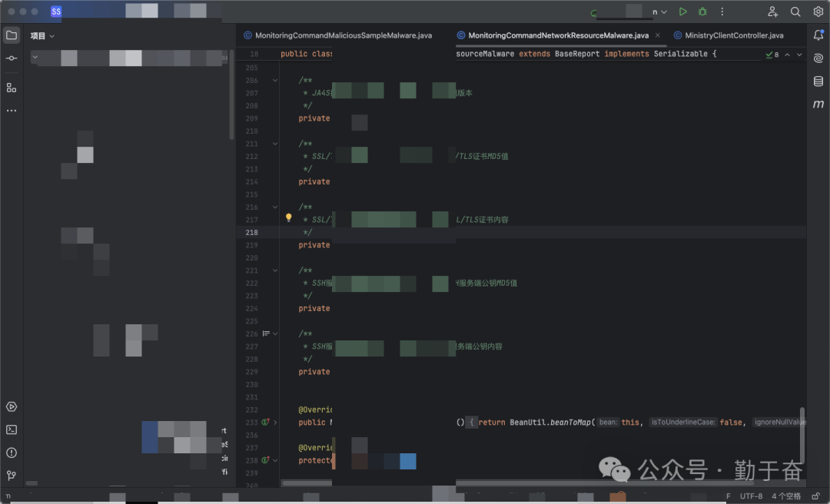Click the '服务端公钥MD5值' comment on line 222
830x504 pixels.
487,283
